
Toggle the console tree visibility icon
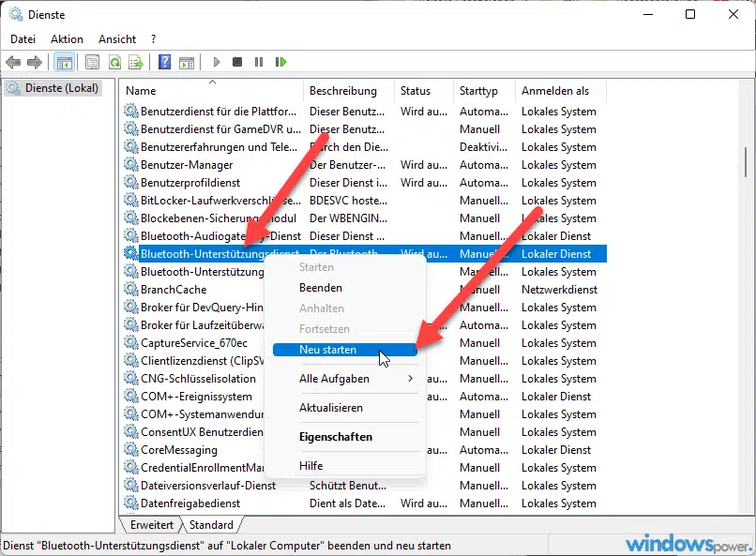[x=64, y=62]
